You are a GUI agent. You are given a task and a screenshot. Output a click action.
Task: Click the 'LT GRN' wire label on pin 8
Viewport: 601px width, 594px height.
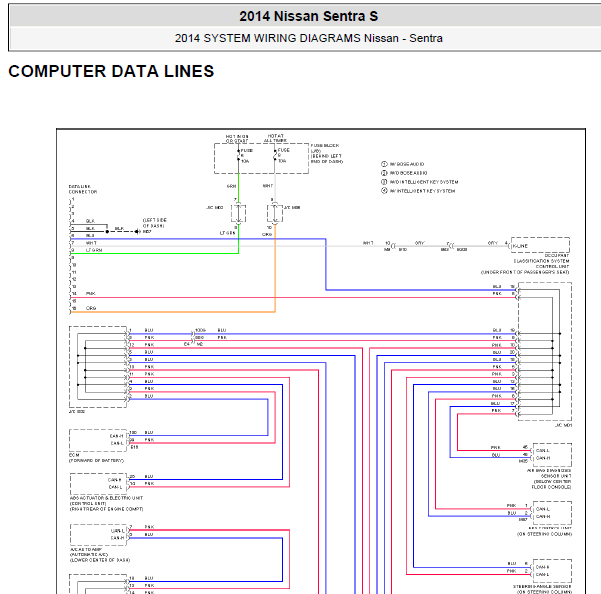[x=94, y=250]
